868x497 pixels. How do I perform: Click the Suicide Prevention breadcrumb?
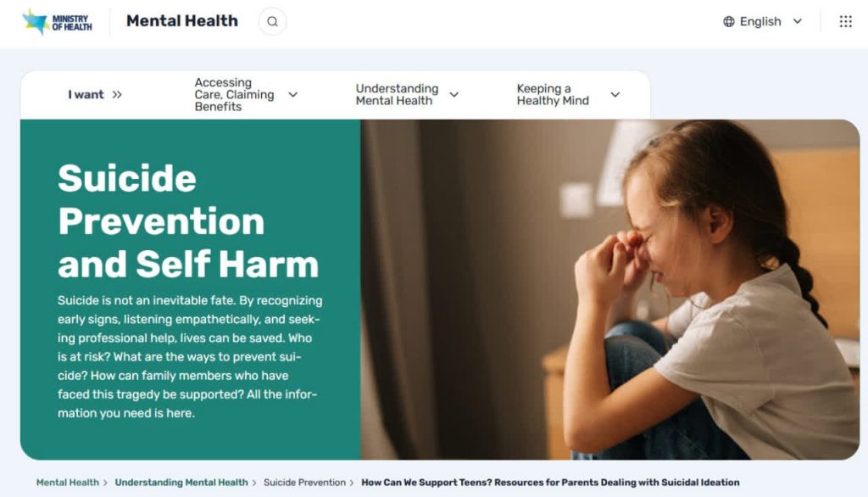[x=304, y=483]
